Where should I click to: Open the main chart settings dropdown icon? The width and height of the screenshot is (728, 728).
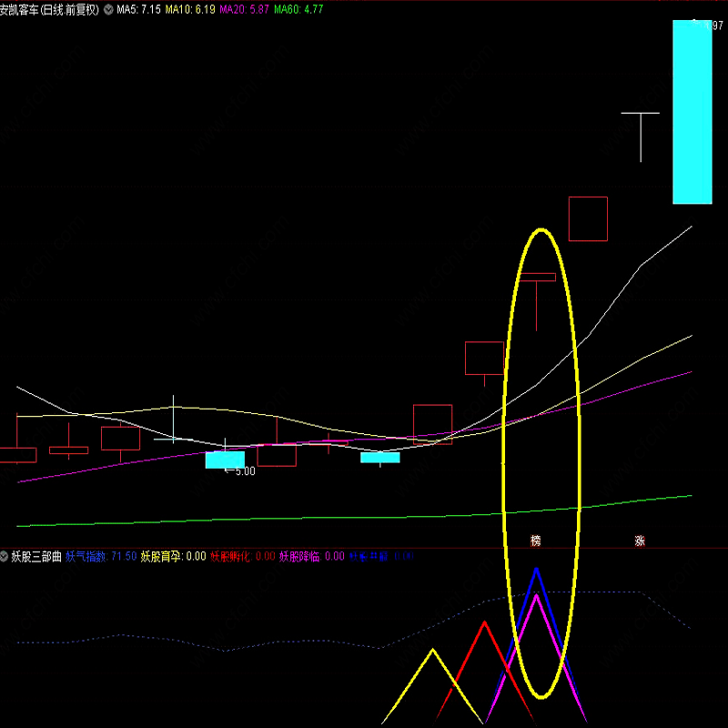coord(109,9)
